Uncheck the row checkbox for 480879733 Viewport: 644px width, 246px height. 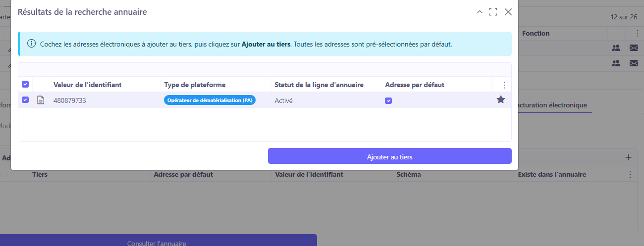pyautogui.click(x=25, y=100)
